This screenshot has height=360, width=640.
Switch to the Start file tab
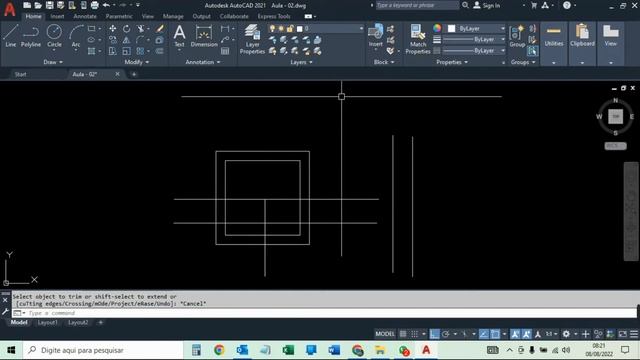click(20, 74)
